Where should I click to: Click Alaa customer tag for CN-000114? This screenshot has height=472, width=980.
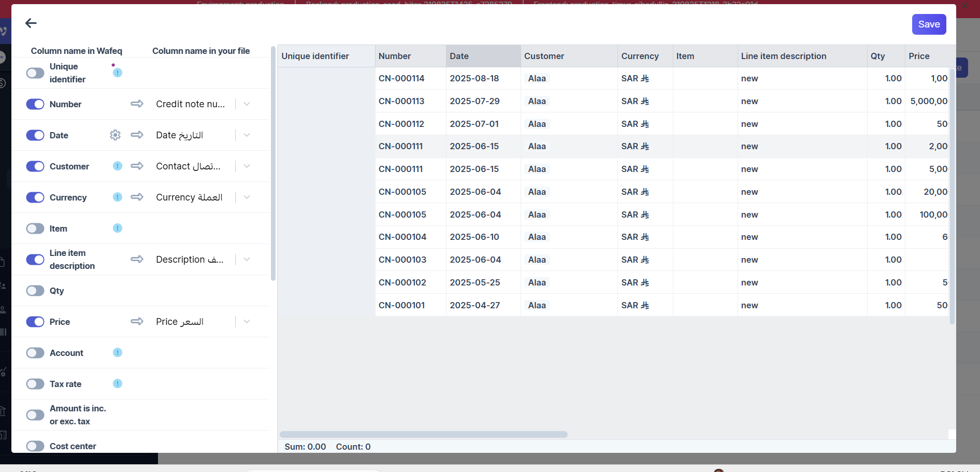click(x=537, y=79)
